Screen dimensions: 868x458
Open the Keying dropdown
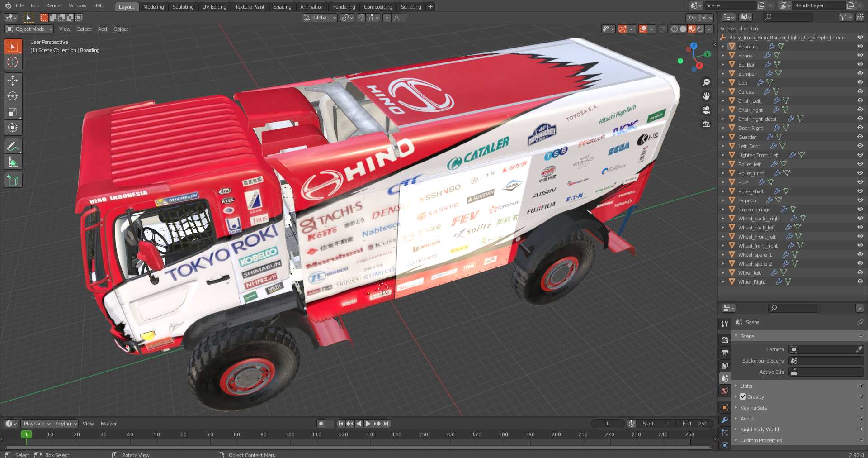pyautogui.click(x=65, y=424)
